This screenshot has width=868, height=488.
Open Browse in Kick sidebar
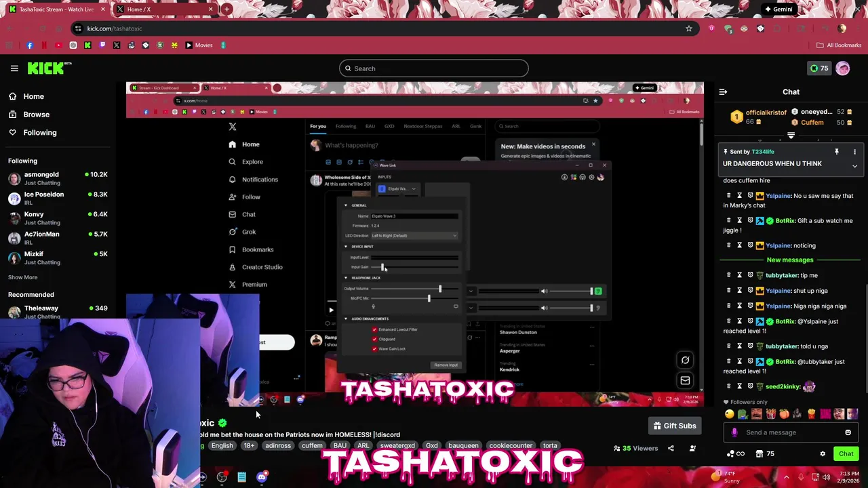(x=29, y=115)
